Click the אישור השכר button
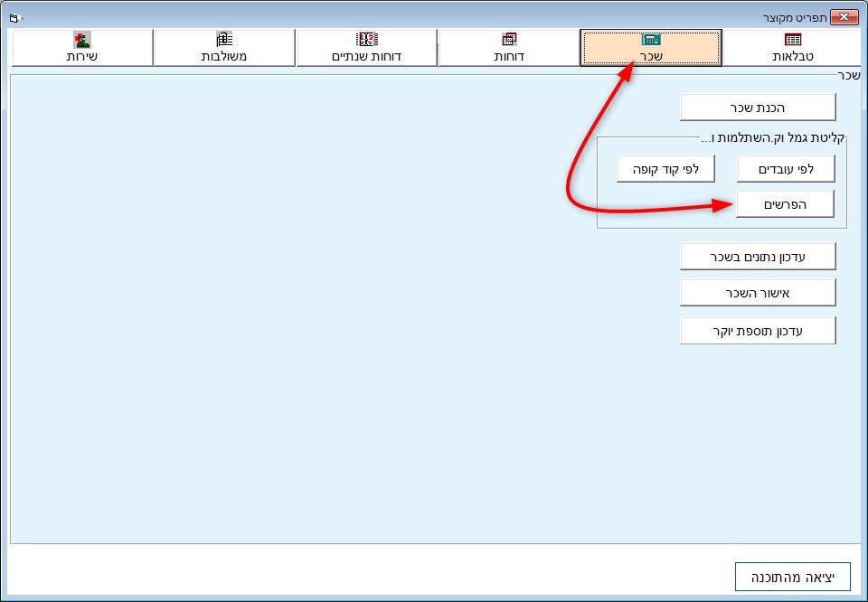Image resolution: width=868 pixels, height=602 pixels. click(x=758, y=293)
